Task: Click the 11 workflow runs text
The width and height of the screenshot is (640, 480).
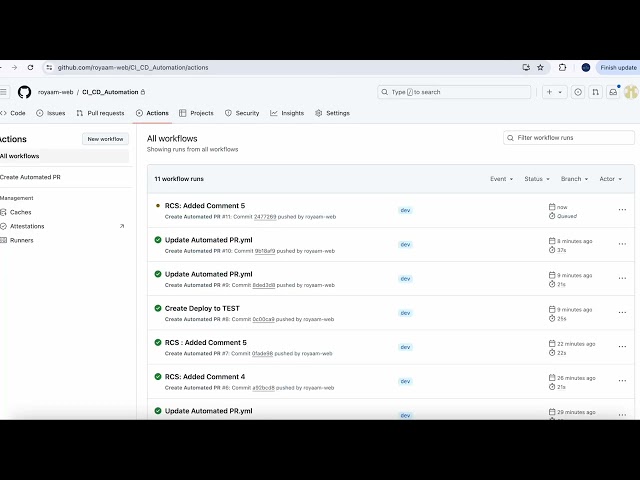Action: click(179, 179)
